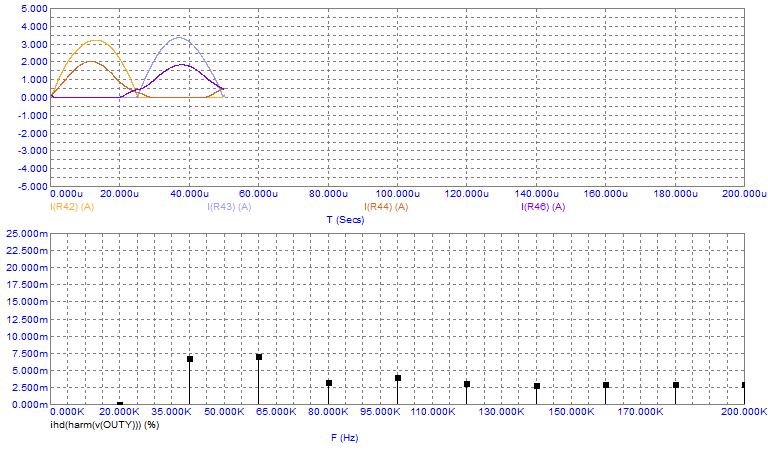This screenshot has height=453, width=768.
Task: Click the 0.000K frequency axis label
Action: click(x=68, y=412)
